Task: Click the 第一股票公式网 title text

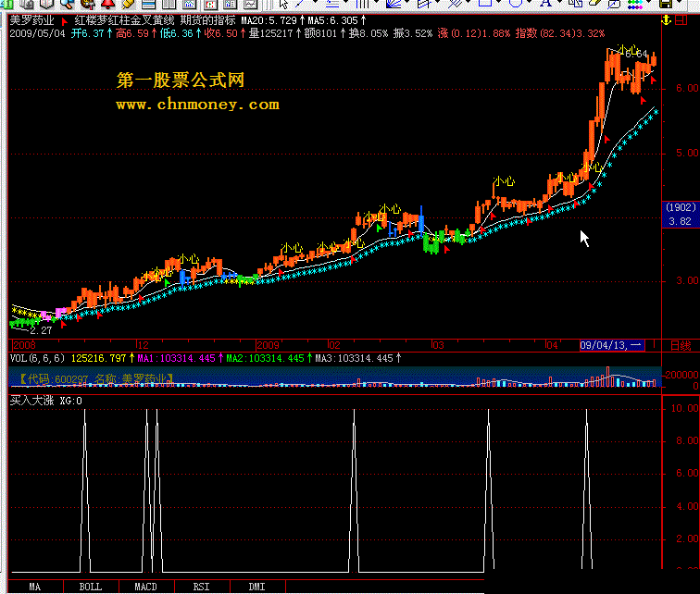Action: (x=181, y=80)
